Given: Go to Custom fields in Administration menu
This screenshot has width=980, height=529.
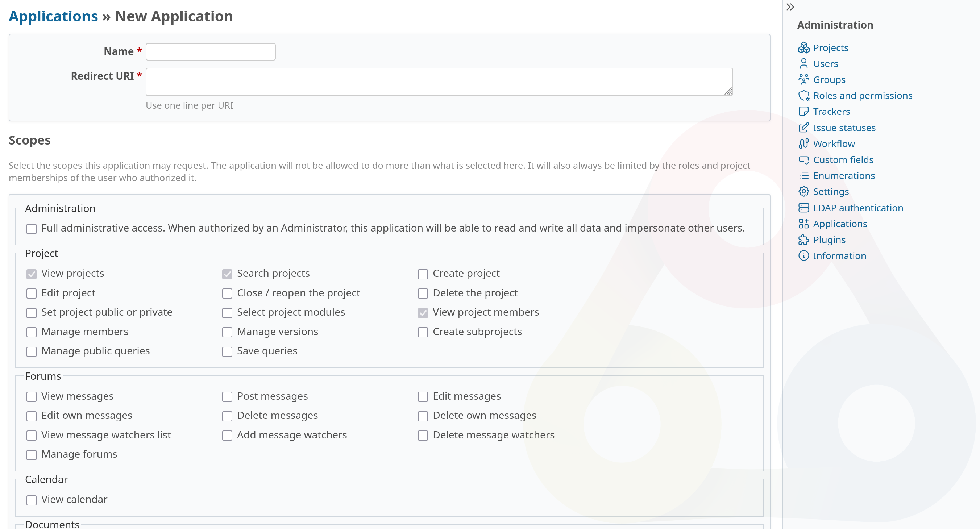Looking at the screenshot, I should 843,160.
